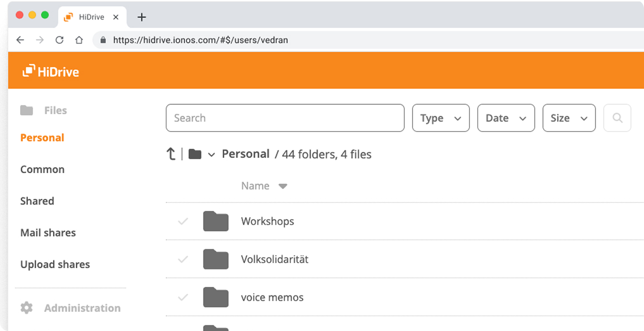
Task: Select the Workshops row checkmark
Action: (x=183, y=221)
